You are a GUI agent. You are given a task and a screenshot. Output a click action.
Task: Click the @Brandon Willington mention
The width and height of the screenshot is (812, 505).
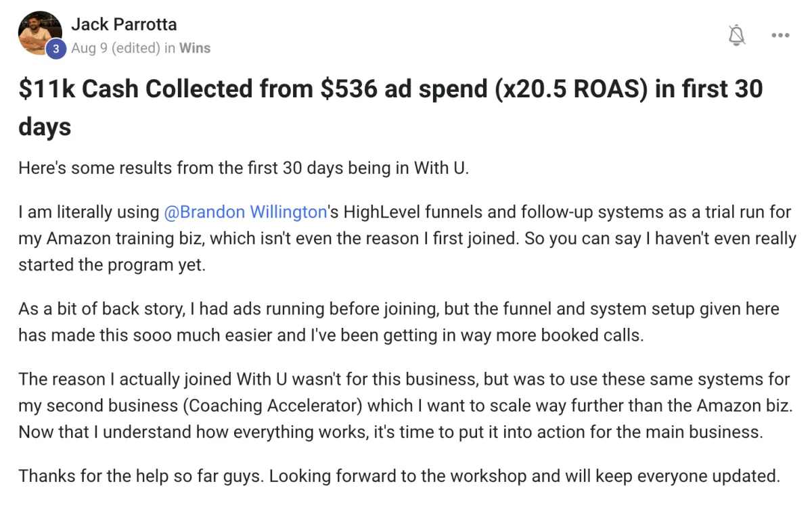(x=246, y=212)
